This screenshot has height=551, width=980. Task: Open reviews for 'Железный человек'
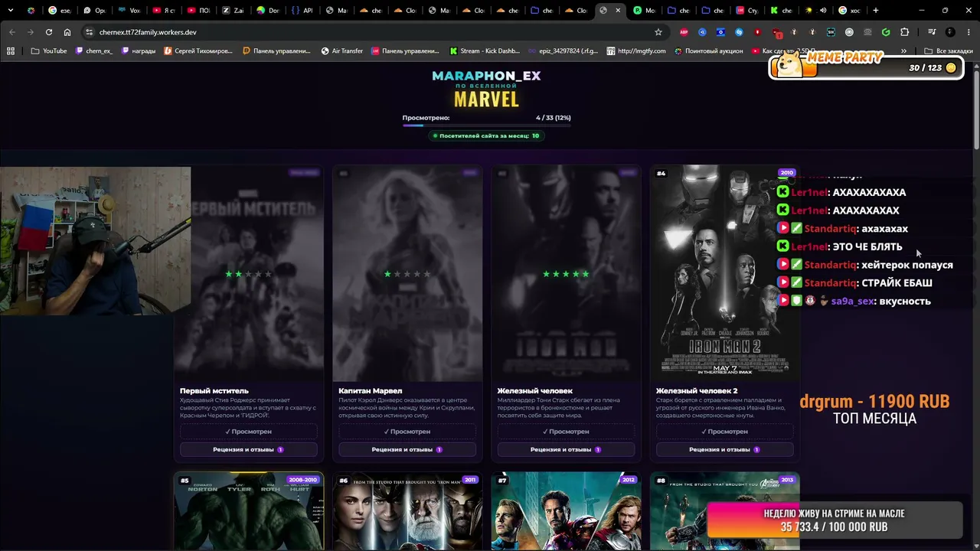tap(566, 450)
